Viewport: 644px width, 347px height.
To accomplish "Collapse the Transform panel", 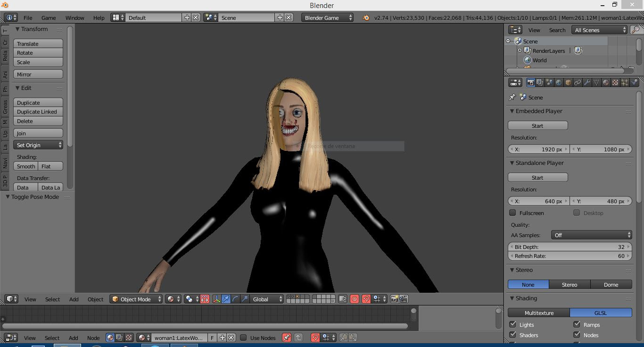I will pos(17,29).
